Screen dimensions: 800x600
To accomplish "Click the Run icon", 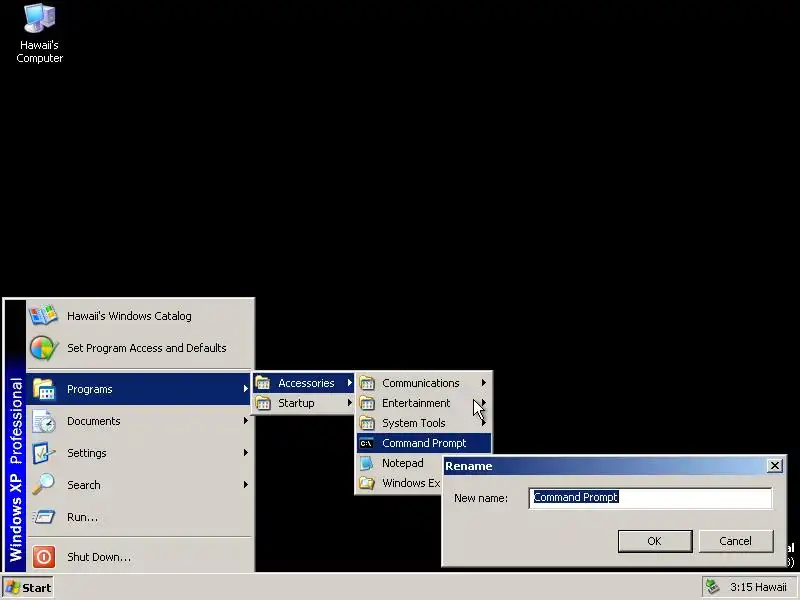I will click(x=43, y=517).
